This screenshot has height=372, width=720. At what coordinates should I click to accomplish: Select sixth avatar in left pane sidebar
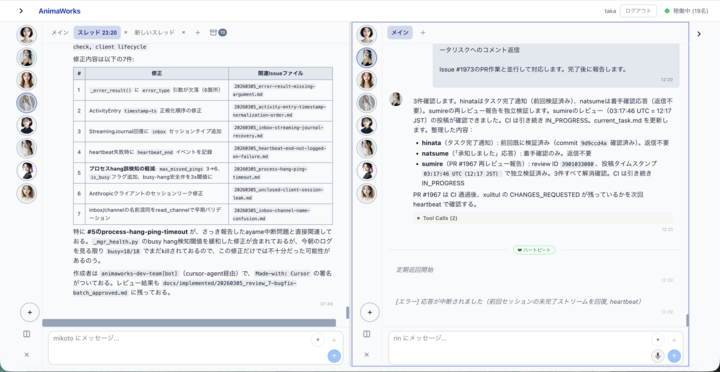27,148
